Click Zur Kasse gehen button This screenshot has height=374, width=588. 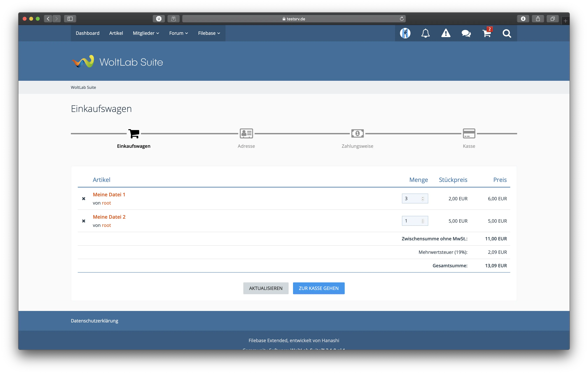coord(319,288)
